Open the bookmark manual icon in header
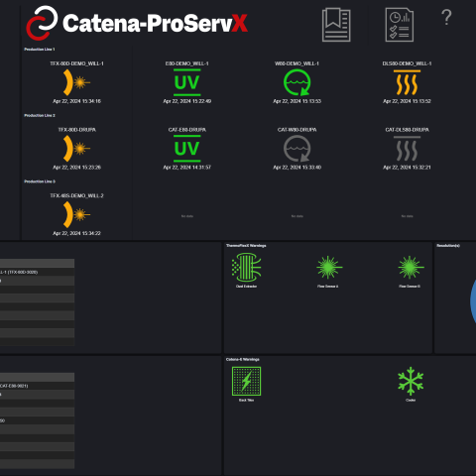The image size is (476, 476). [x=336, y=25]
